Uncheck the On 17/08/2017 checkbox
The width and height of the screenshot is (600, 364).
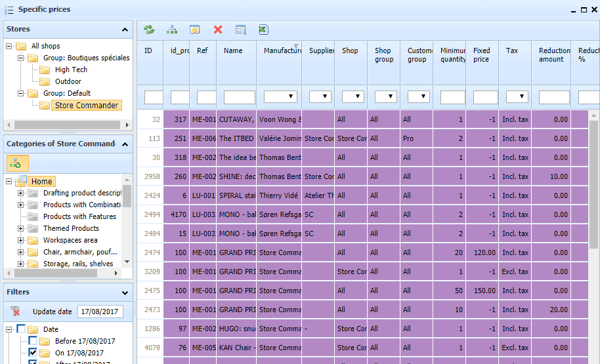coord(33,353)
